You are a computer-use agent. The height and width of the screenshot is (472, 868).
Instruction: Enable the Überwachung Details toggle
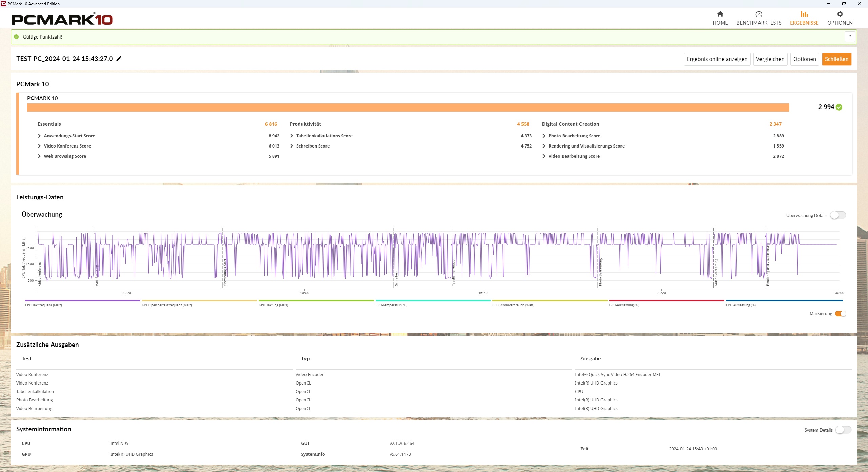(x=838, y=215)
